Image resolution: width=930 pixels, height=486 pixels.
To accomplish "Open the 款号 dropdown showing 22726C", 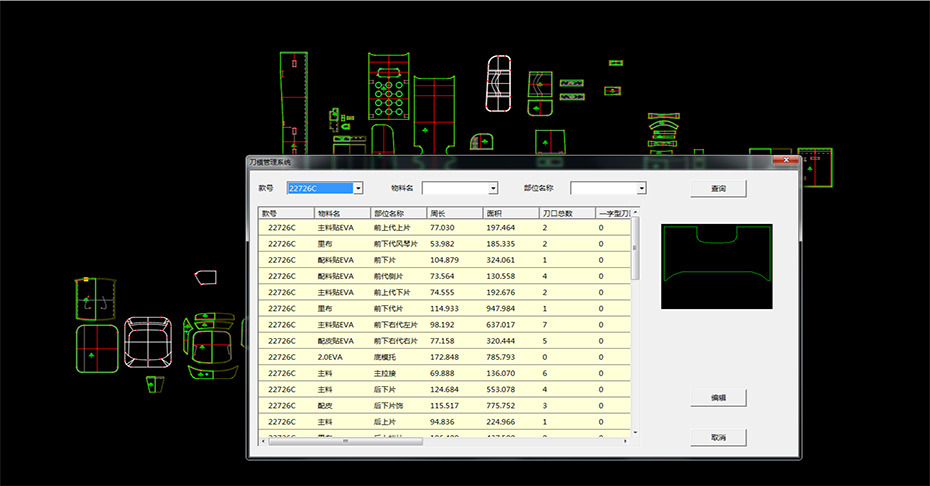I will click(357, 188).
